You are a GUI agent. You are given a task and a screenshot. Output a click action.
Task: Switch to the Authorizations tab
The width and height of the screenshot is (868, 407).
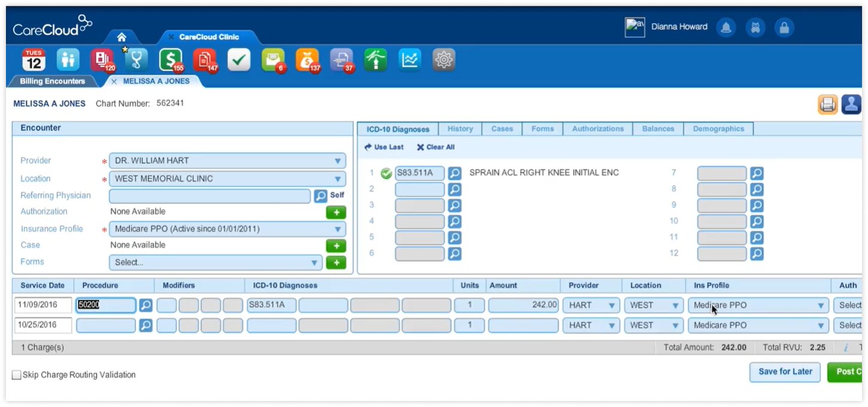(597, 128)
